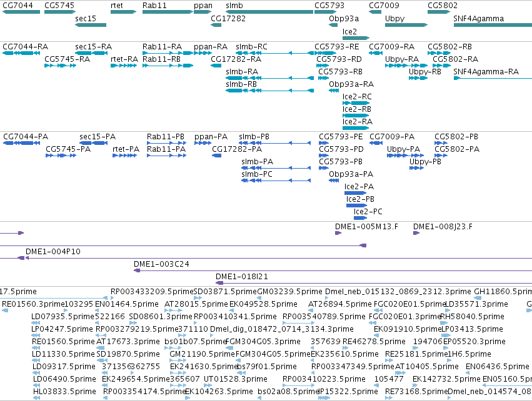532x401 pixels.
Task: Select the CG5802 gene arrow
Action: [439, 12]
